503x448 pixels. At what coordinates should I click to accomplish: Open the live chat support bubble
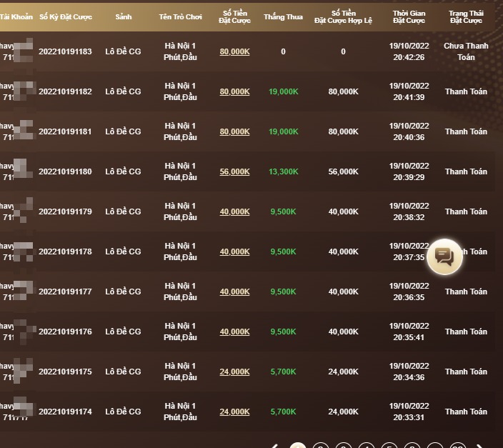[x=444, y=256]
